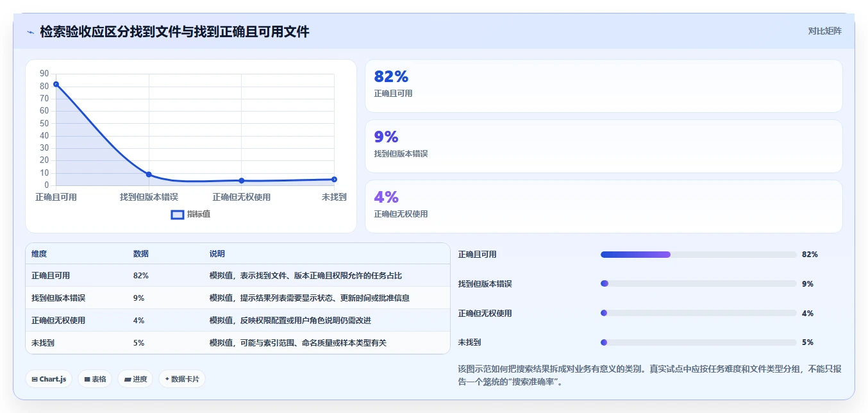
Task: Click the 表格 tag
Action: tap(95, 379)
